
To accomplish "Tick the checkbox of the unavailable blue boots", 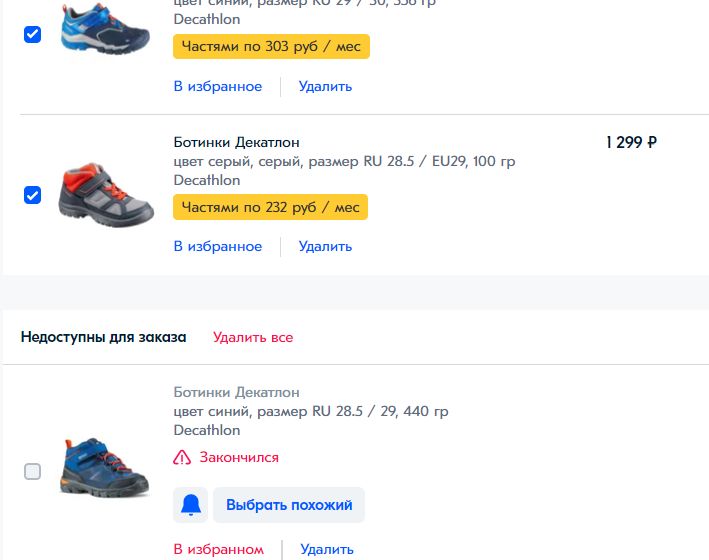I will click(32, 471).
